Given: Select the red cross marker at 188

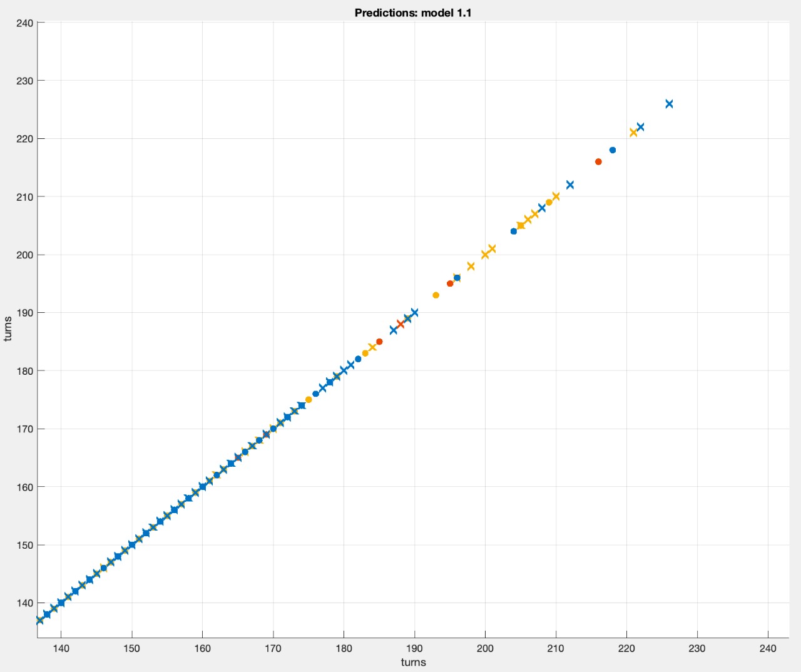Looking at the screenshot, I should coord(400,324).
